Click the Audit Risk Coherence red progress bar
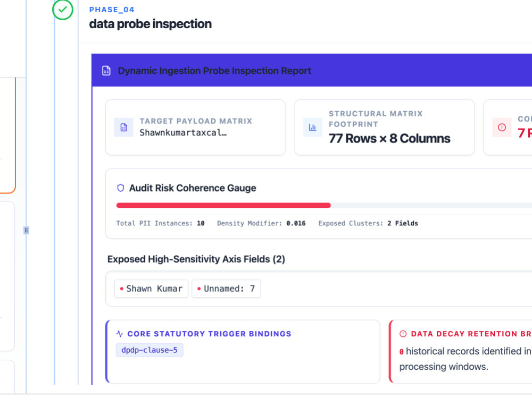The image size is (532, 398). tap(223, 206)
